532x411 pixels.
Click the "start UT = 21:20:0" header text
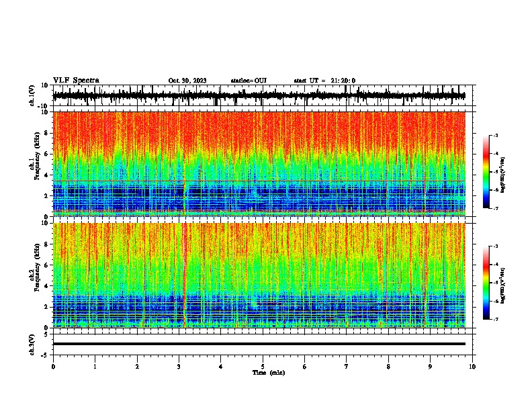click(324, 81)
